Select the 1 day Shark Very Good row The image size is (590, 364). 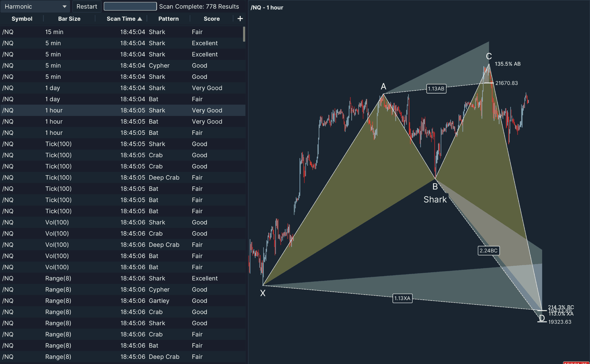122,88
